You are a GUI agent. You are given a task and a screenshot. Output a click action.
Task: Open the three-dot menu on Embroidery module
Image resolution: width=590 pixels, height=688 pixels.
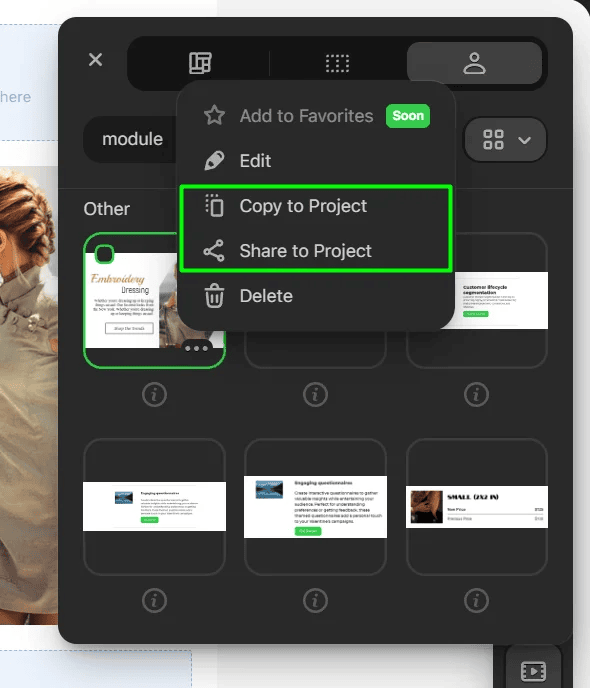point(197,348)
